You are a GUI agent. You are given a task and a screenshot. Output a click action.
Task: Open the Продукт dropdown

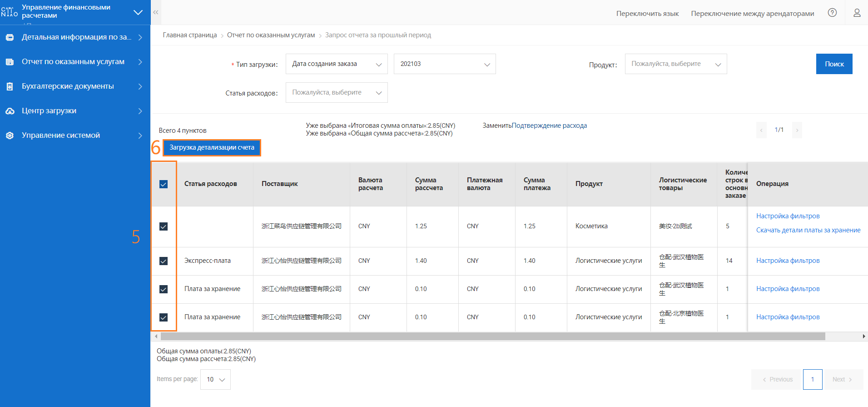point(676,64)
